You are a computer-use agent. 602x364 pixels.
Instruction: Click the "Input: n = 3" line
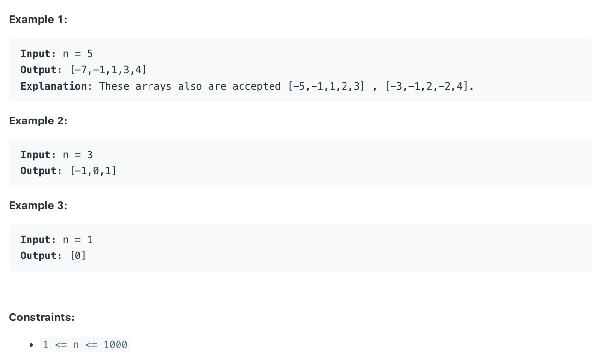click(57, 155)
